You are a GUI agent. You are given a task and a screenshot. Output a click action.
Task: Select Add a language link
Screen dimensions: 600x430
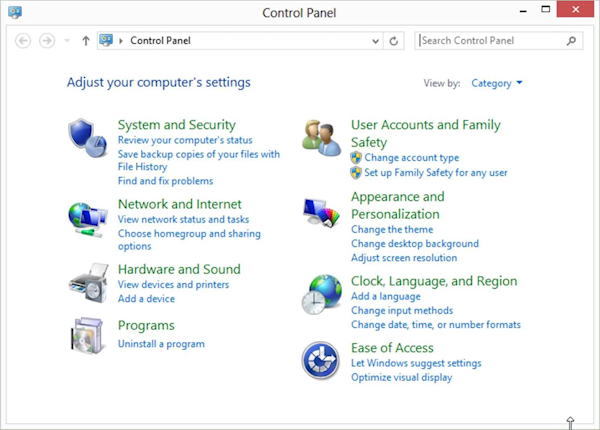[385, 297]
